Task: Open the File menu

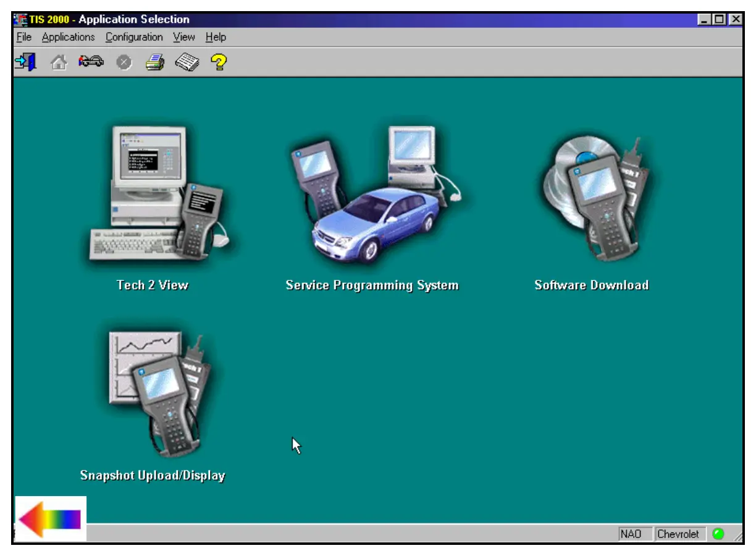Action: click(x=23, y=37)
